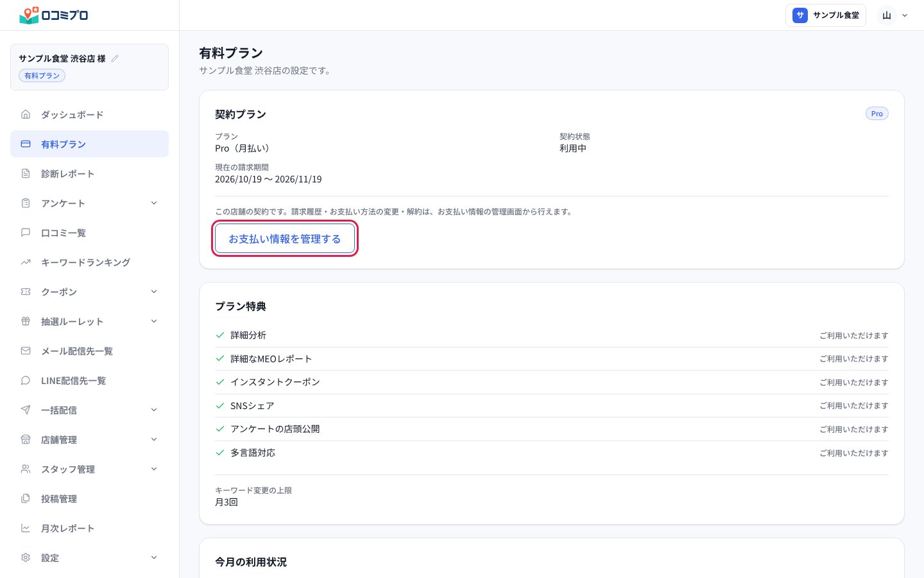This screenshot has height=578, width=924.
Task: Click the ロコミプロ logo icon
Action: click(29, 15)
